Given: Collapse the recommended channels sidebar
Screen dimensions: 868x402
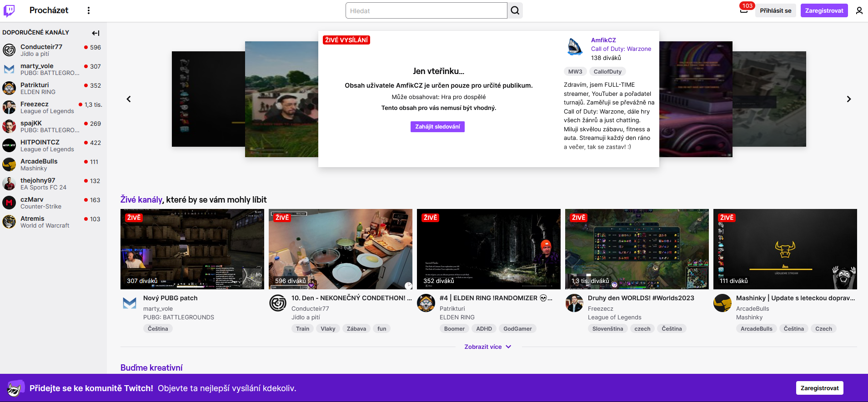Looking at the screenshot, I should click(95, 33).
